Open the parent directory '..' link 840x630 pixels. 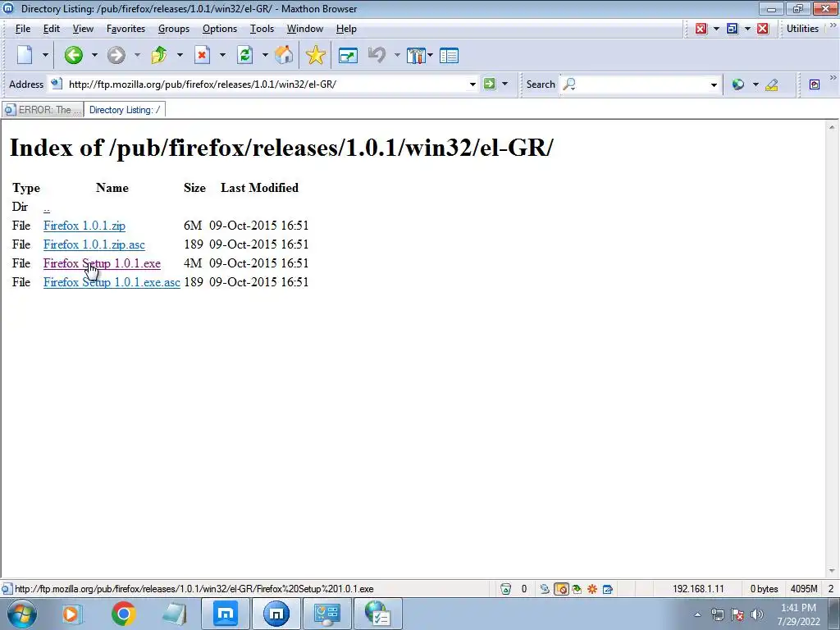[47, 208]
